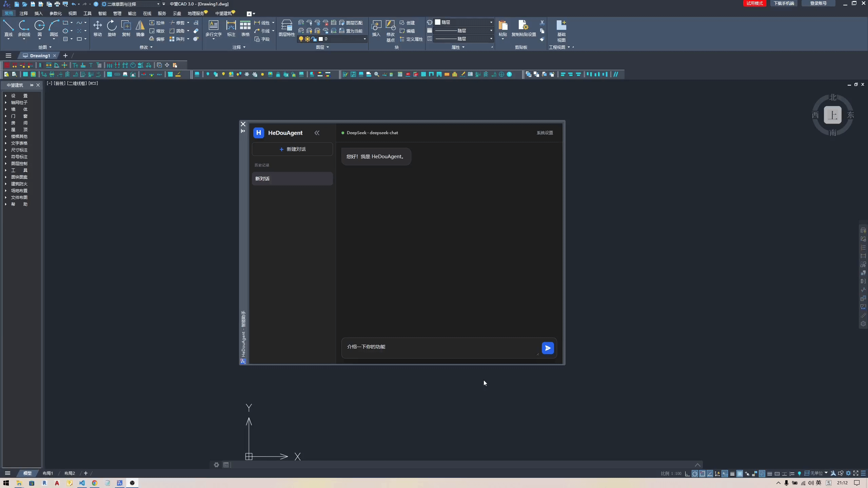Switch to the 布局1 layout tab
Image resolution: width=868 pixels, height=488 pixels.
click(48, 473)
